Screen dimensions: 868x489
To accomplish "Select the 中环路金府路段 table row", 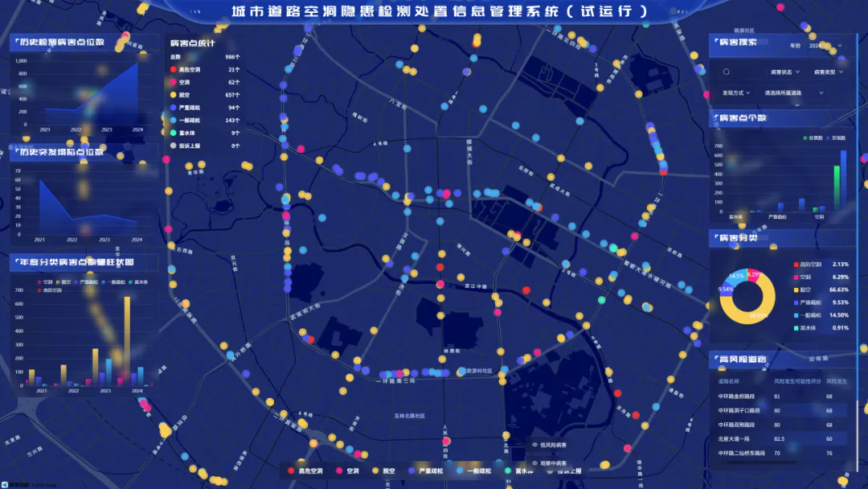I will (782, 397).
